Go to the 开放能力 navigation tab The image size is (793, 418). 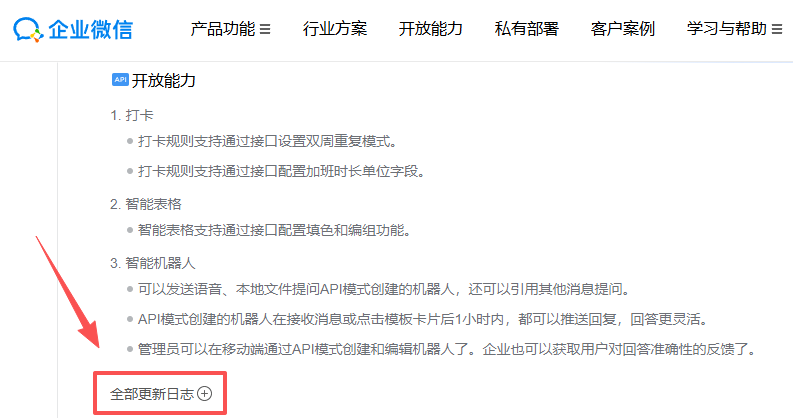tap(430, 29)
